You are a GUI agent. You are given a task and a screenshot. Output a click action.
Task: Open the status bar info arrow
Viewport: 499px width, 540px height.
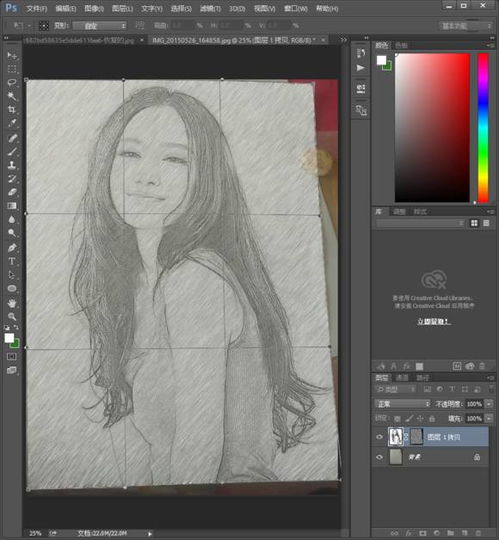150,533
